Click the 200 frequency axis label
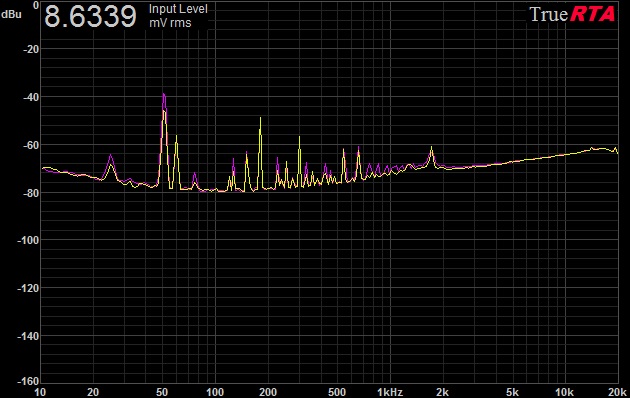This screenshot has width=630, height=398. pos(268,392)
